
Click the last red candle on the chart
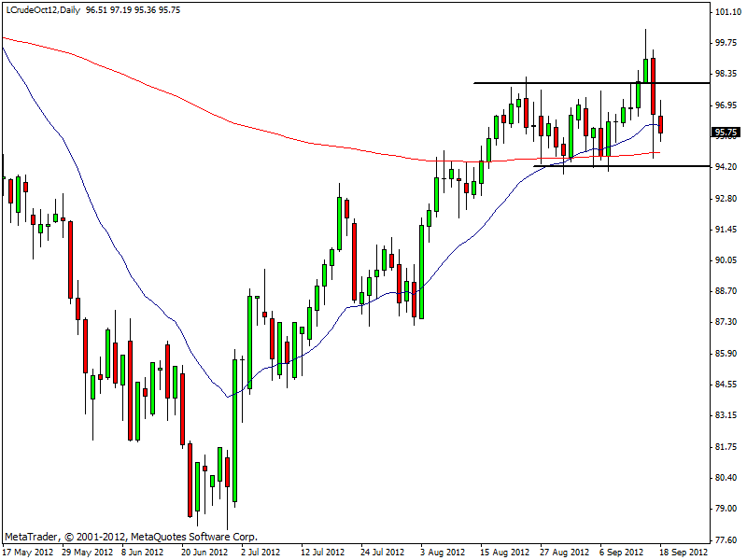point(661,124)
